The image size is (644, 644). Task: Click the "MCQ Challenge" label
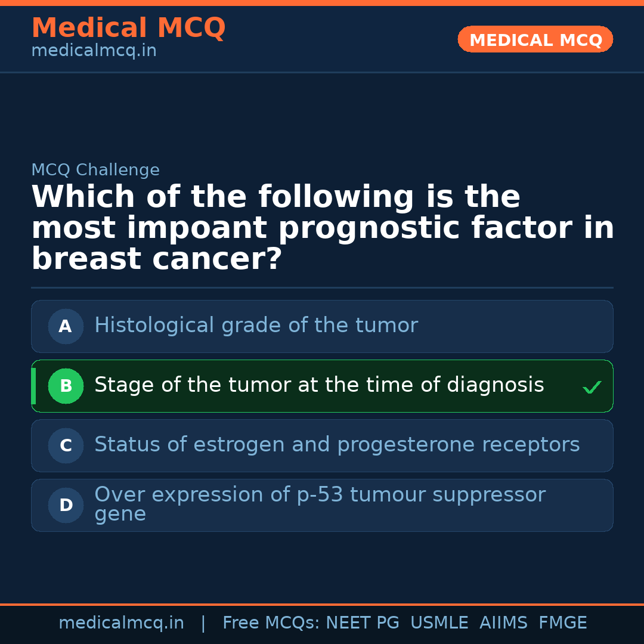click(x=95, y=170)
